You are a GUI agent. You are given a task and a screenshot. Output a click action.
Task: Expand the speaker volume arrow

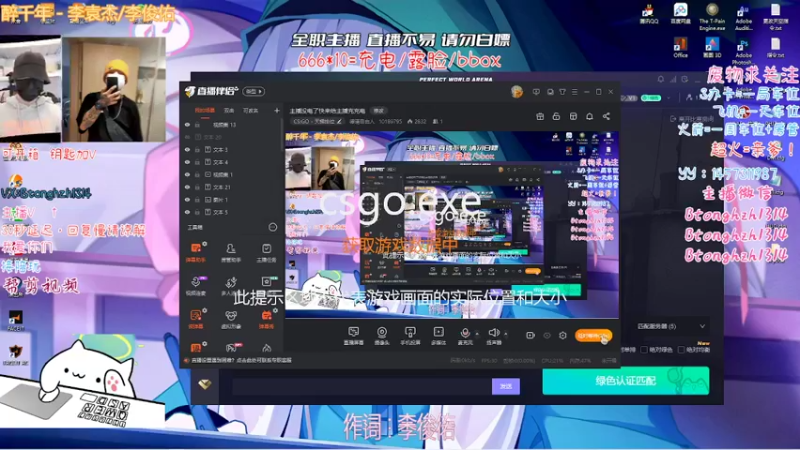tap(506, 334)
